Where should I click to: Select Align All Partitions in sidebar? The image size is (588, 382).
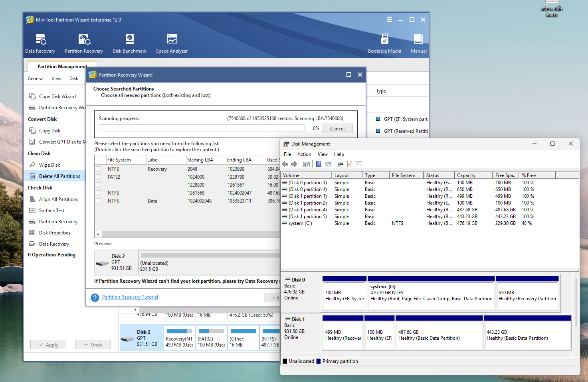click(58, 199)
